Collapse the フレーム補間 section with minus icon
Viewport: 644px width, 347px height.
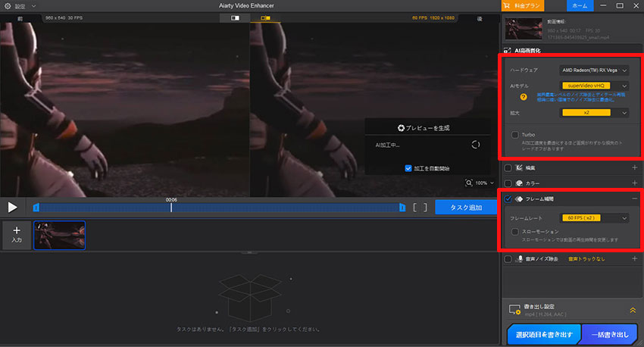[x=635, y=199]
